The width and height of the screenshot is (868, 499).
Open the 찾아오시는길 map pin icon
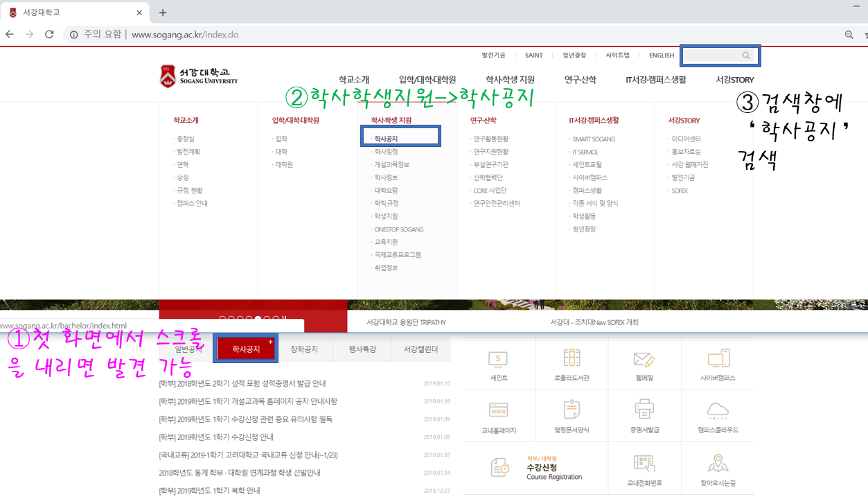tap(718, 463)
